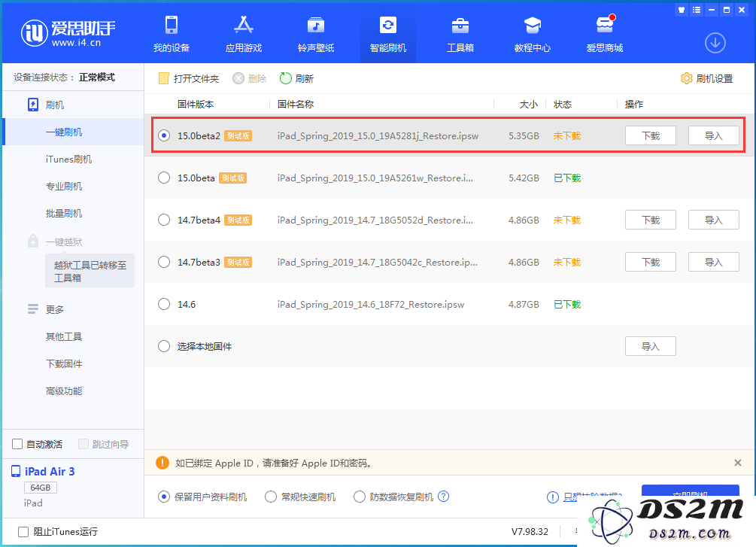Image resolution: width=756 pixels, height=547 pixels.
Task: Open 高级功能 in the sidebar
Action: tap(64, 390)
